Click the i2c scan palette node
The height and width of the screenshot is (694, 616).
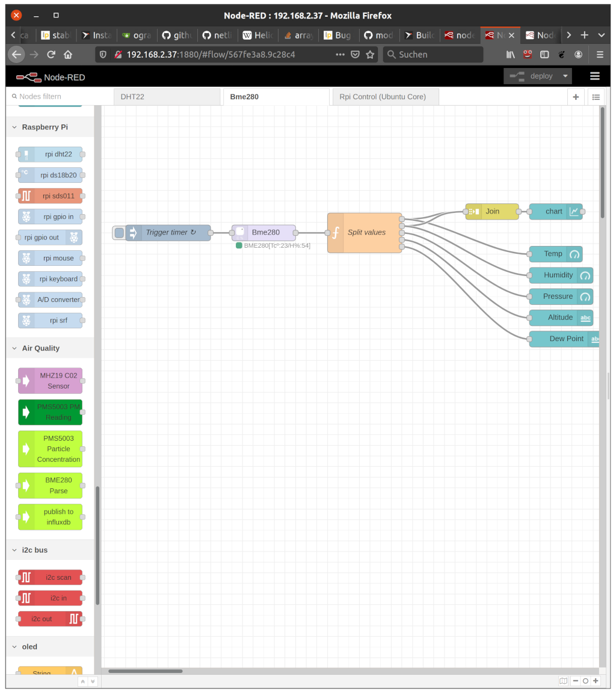[50, 577]
